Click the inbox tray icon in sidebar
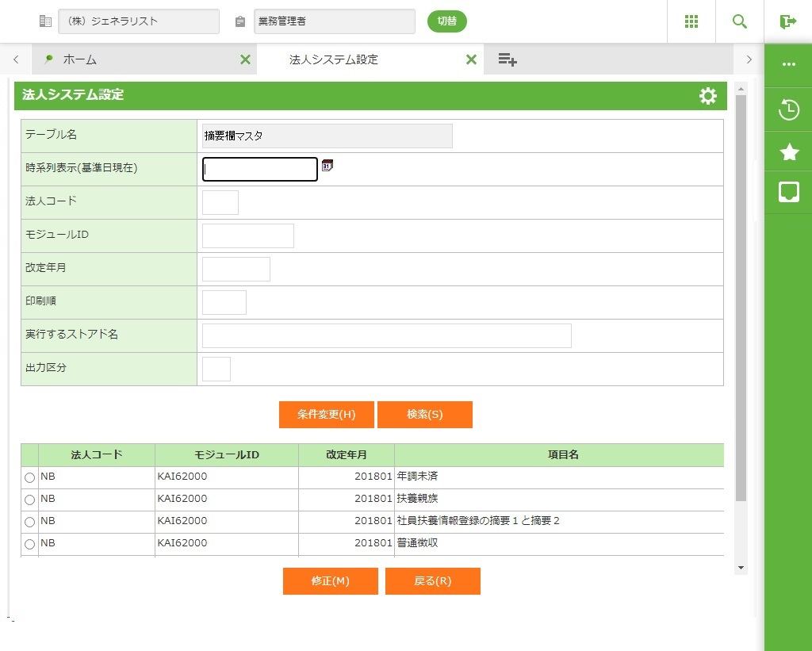The height and width of the screenshot is (651, 812). point(788,192)
